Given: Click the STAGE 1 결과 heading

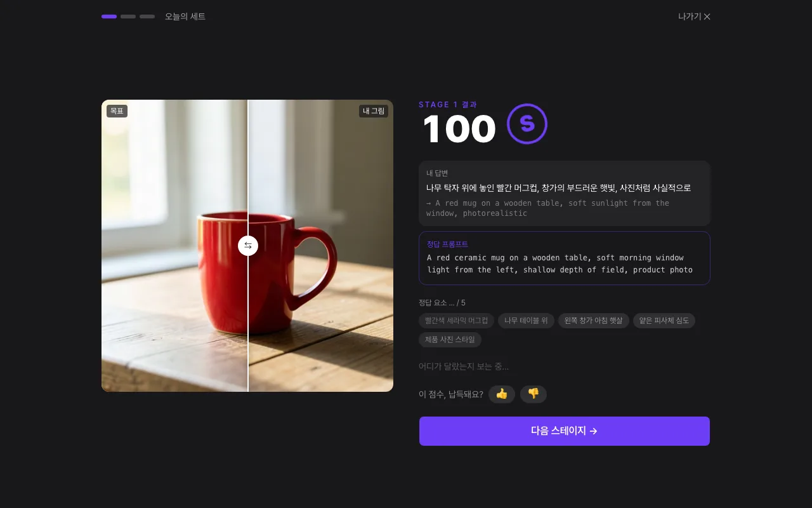Looking at the screenshot, I should pyautogui.click(x=448, y=105).
